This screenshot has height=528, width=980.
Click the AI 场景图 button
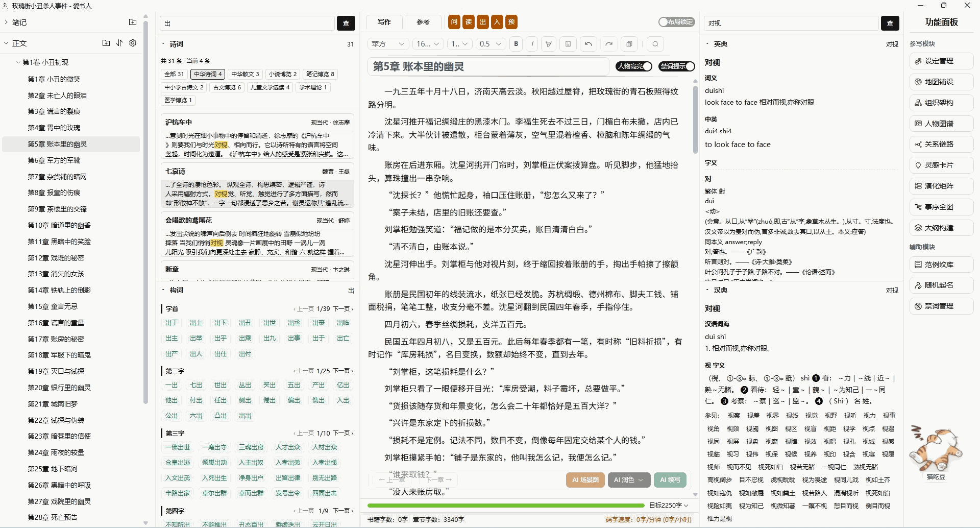coord(585,480)
